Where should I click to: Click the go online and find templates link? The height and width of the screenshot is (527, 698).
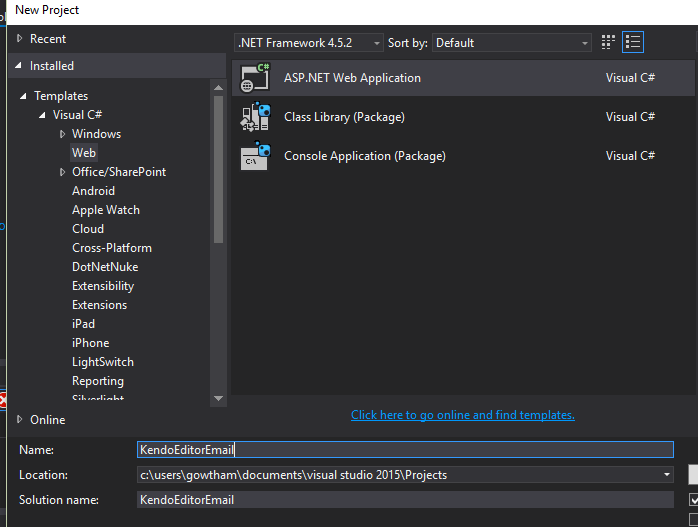[x=463, y=415]
